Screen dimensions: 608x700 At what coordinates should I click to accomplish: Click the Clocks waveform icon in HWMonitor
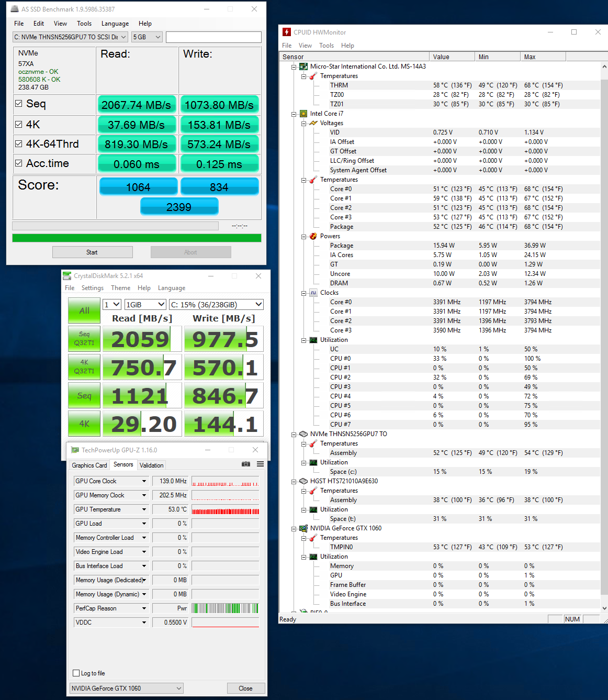tap(313, 293)
